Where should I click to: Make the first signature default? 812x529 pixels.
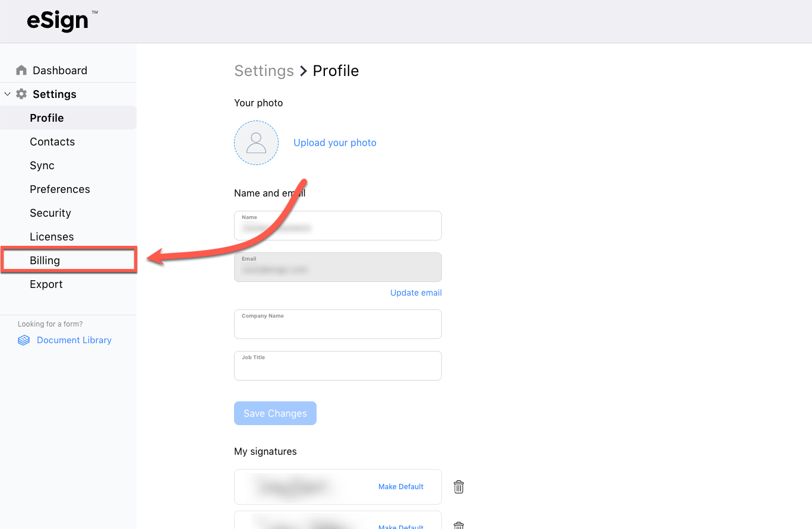(401, 487)
